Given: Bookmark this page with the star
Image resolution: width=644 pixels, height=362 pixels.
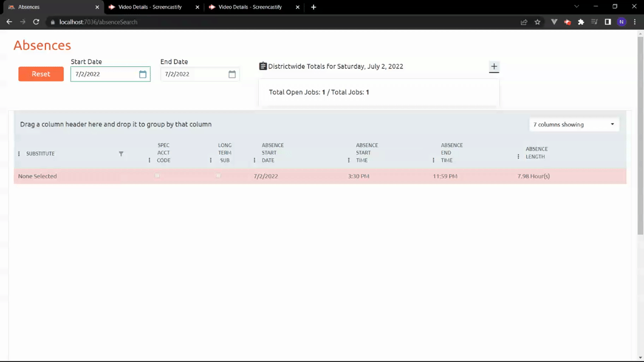Looking at the screenshot, I should click(x=538, y=22).
